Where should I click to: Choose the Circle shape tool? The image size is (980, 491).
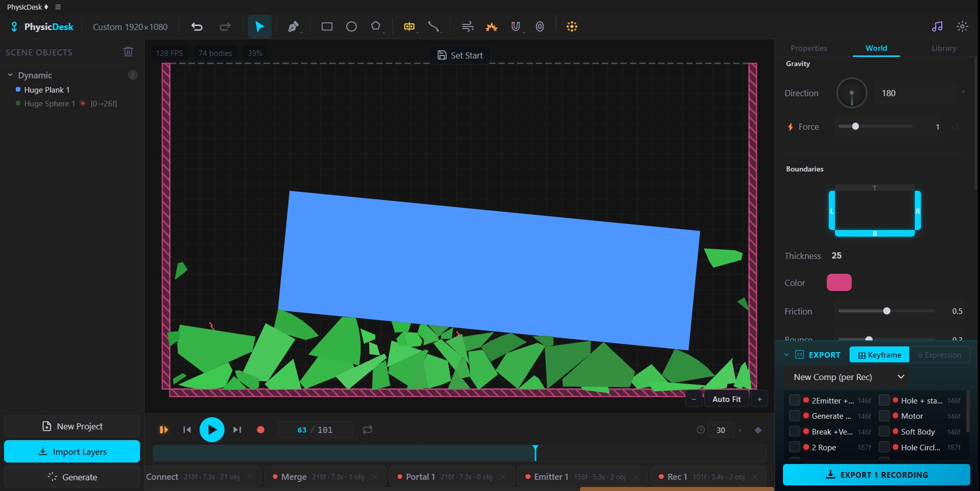tap(351, 26)
